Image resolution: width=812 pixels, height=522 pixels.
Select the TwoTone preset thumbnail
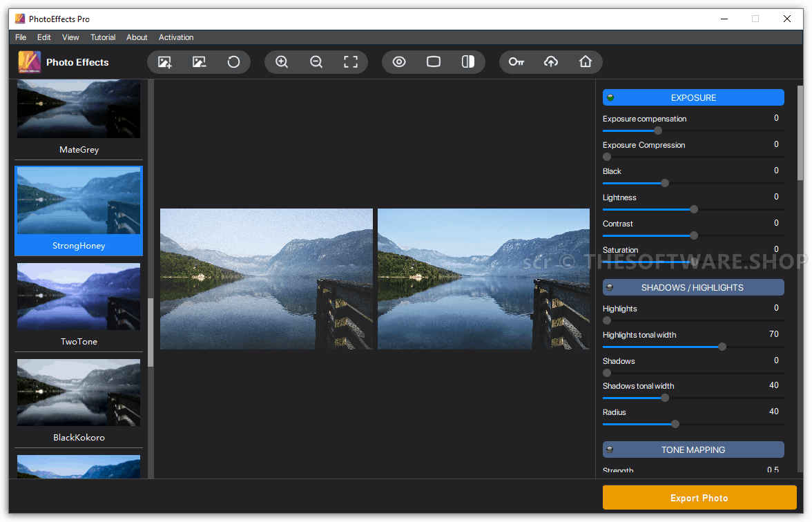click(x=79, y=297)
